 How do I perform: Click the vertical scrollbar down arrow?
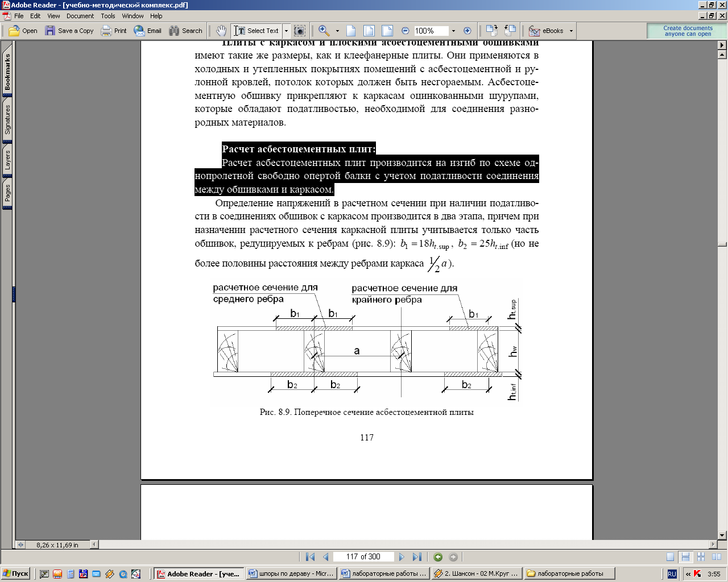(722, 535)
